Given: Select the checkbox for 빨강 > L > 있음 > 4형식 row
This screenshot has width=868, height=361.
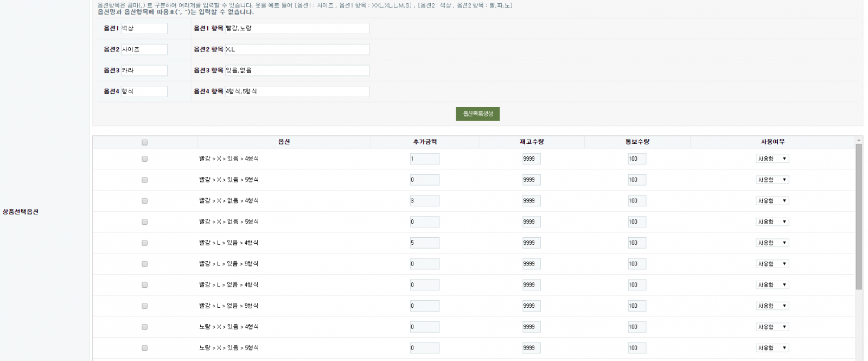Looking at the screenshot, I should click(144, 243).
